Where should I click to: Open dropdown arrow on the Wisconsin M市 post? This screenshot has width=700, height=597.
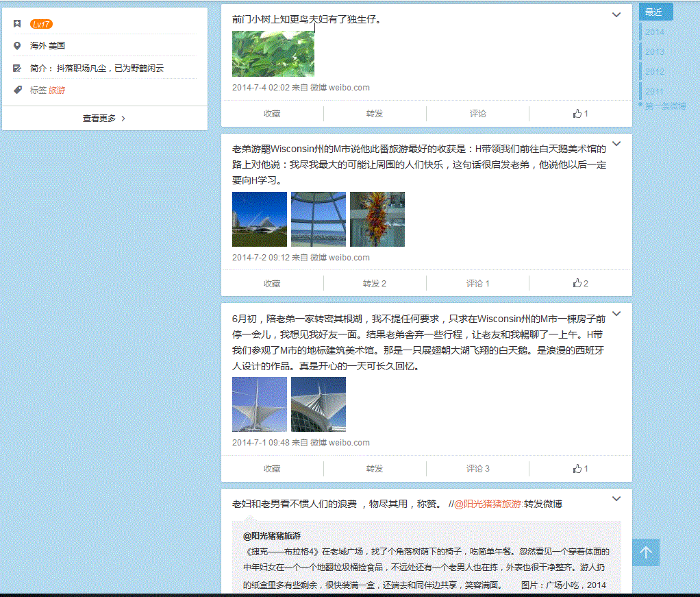click(x=616, y=144)
